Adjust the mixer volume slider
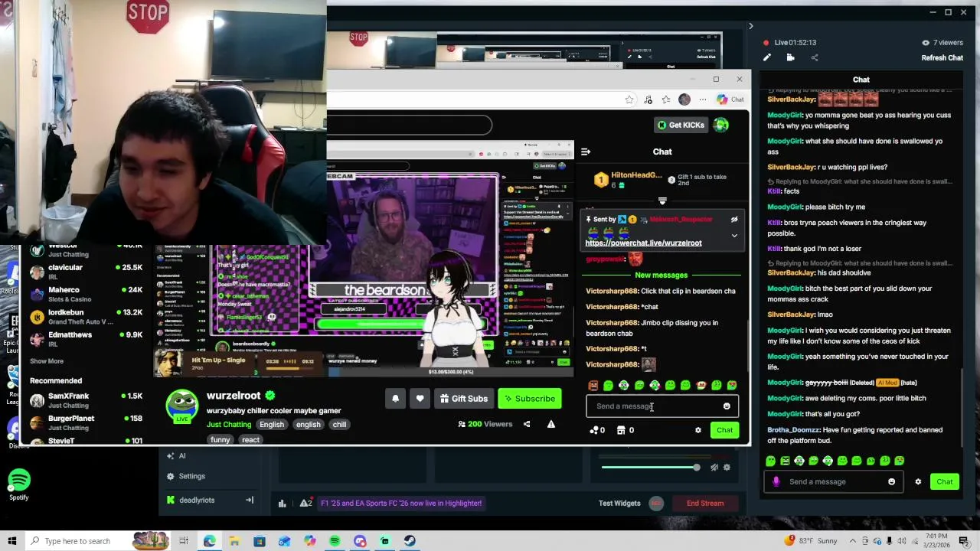Image resolution: width=980 pixels, height=551 pixels. coord(651,468)
